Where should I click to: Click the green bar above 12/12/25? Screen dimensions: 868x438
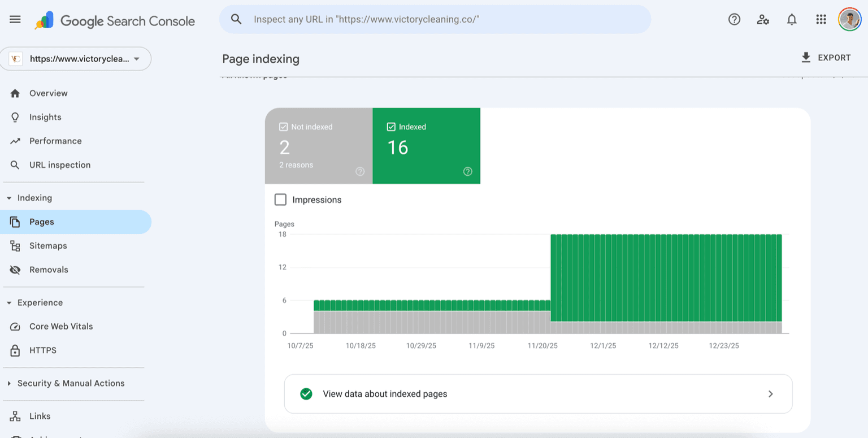coord(664,277)
